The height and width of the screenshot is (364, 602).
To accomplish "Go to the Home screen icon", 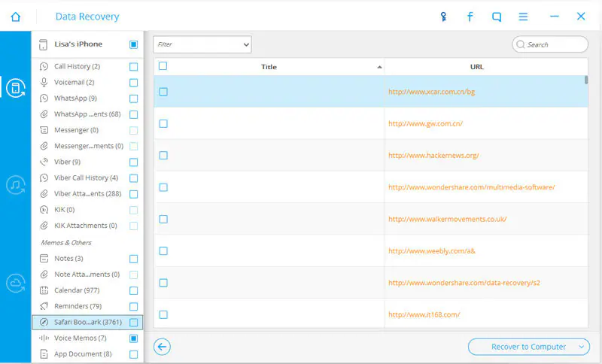I will [x=15, y=17].
